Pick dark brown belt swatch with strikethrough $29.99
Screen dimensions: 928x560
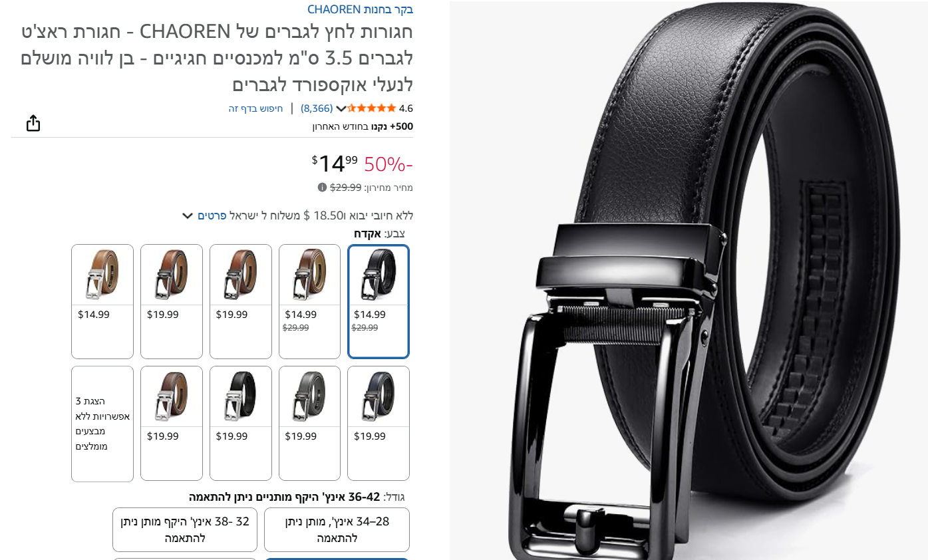309,301
